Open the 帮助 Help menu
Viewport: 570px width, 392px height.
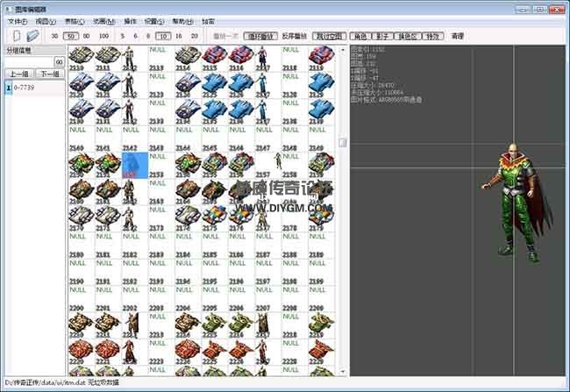[183, 22]
